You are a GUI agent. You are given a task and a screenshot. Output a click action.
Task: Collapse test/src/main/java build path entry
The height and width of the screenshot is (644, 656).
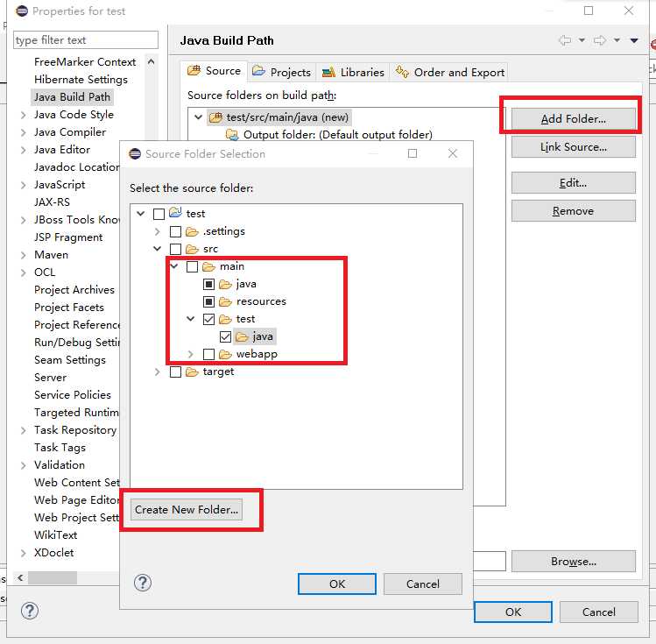199,117
